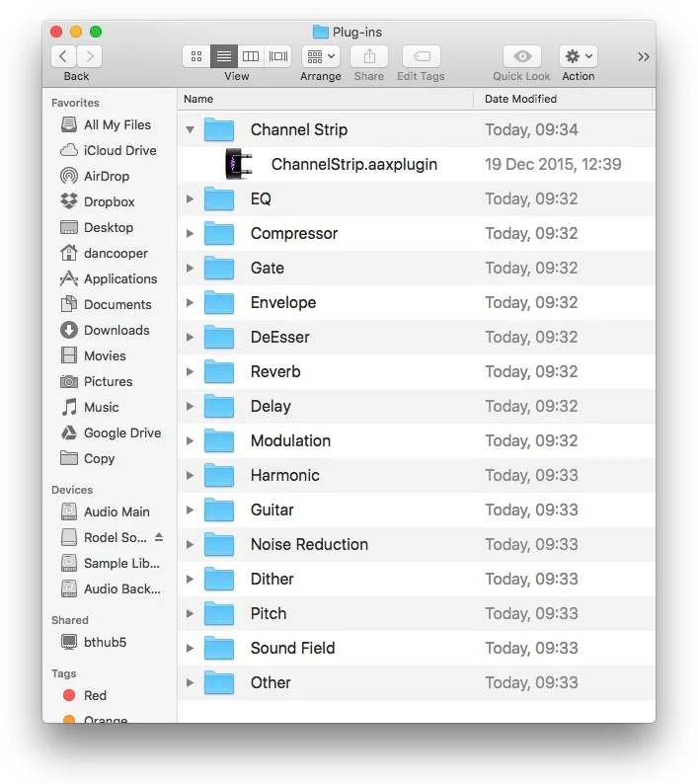Sort by the Name column header
This screenshot has width=698, height=784.
(x=325, y=99)
